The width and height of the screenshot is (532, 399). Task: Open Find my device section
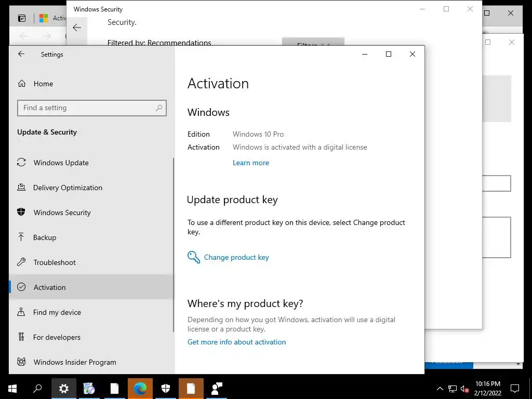click(x=57, y=312)
